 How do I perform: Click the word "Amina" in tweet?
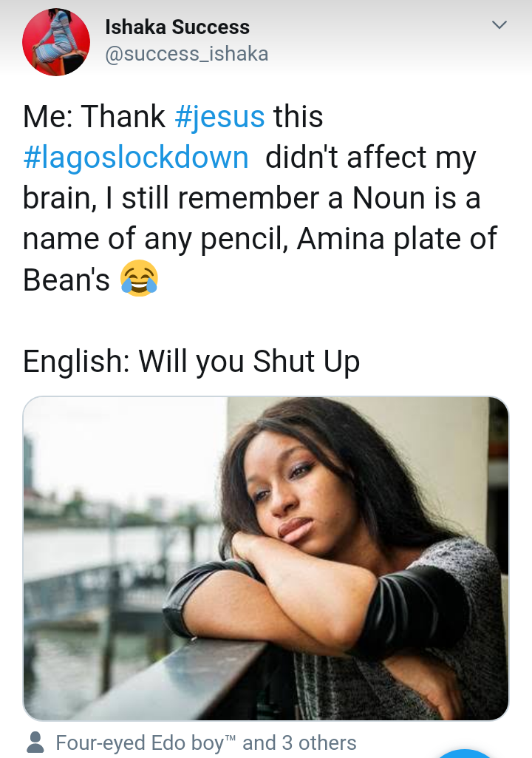coord(340,240)
